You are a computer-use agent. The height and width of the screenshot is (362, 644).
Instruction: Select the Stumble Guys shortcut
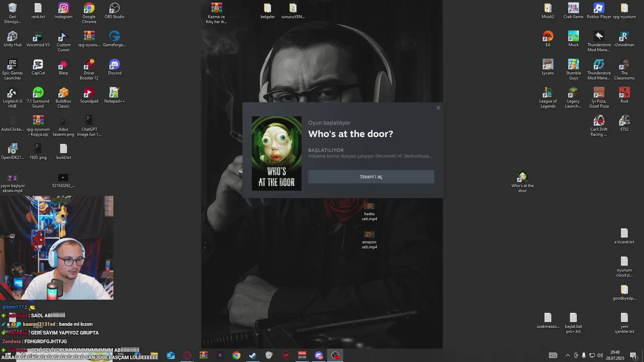[573, 69]
